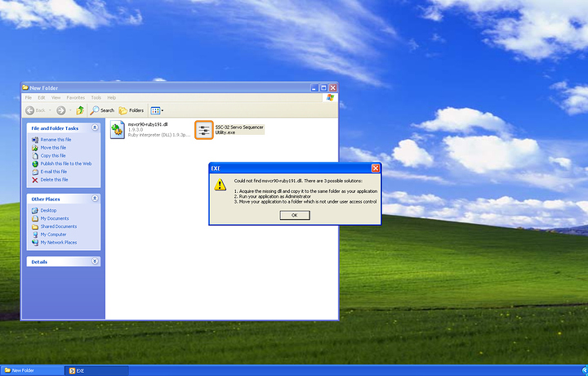Open the Favorites menu

coord(75,97)
